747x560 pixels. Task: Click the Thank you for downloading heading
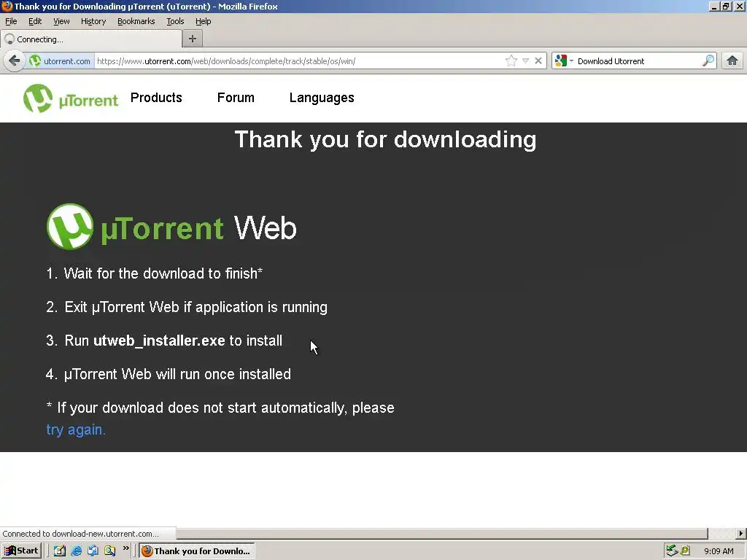pyautogui.click(x=385, y=139)
